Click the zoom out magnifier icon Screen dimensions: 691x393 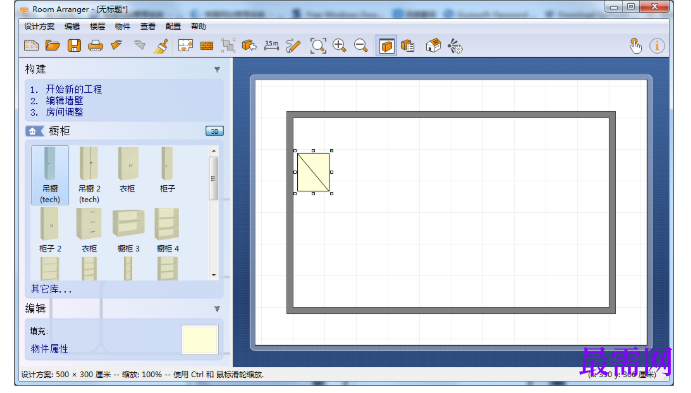360,46
